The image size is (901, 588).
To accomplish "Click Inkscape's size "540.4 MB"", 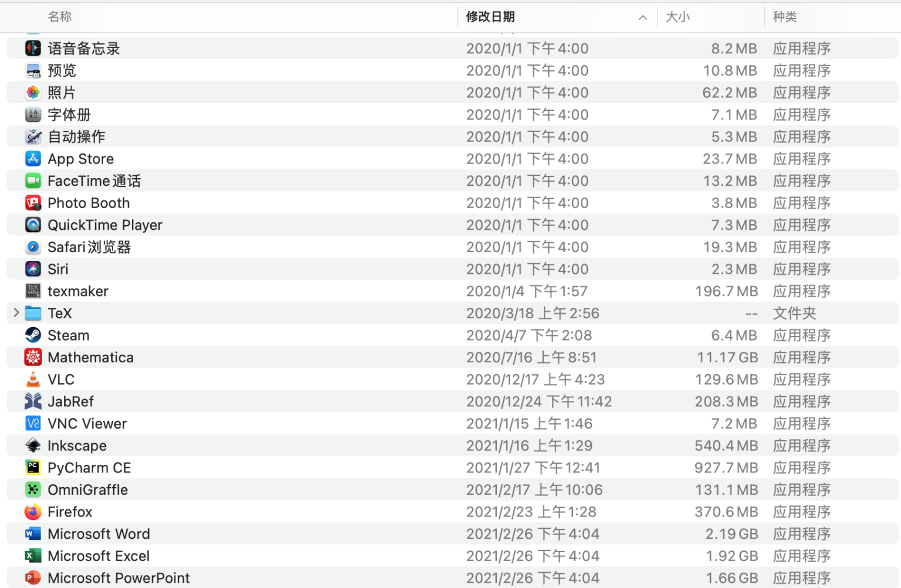I will (726, 446).
